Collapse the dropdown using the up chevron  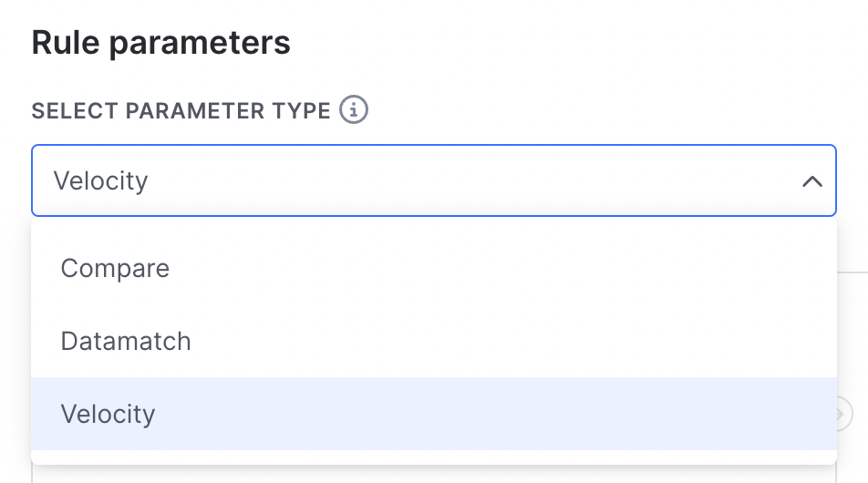[812, 181]
